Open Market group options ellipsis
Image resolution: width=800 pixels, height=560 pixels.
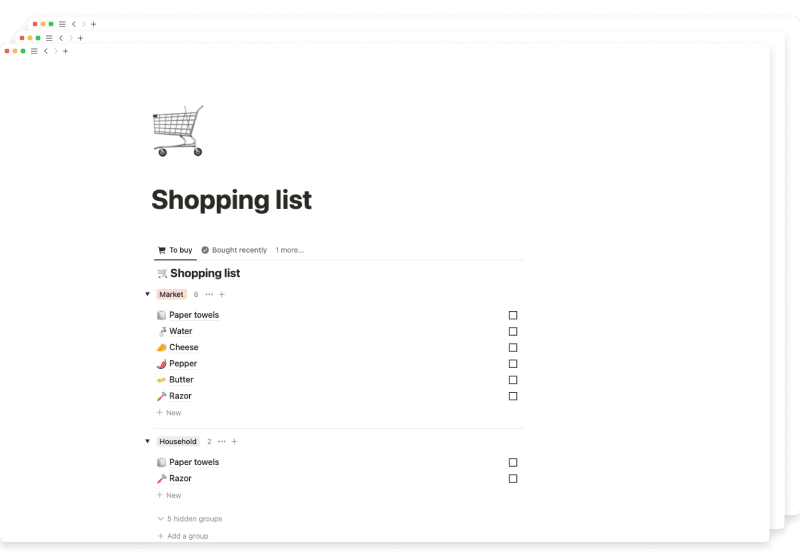pos(209,294)
